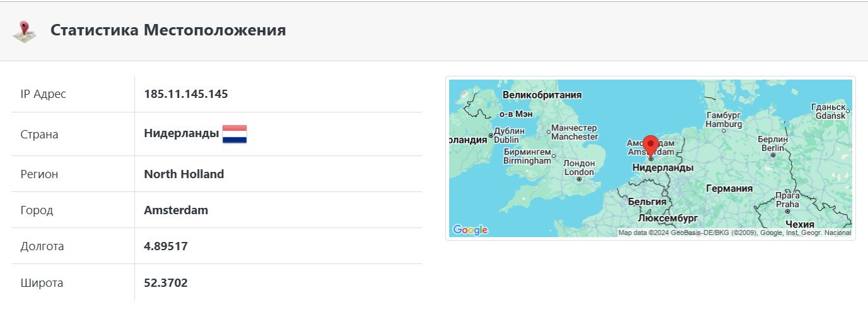This screenshot has height=326, width=868.
Task: Click Manchester label on the map
Action: 574,132
